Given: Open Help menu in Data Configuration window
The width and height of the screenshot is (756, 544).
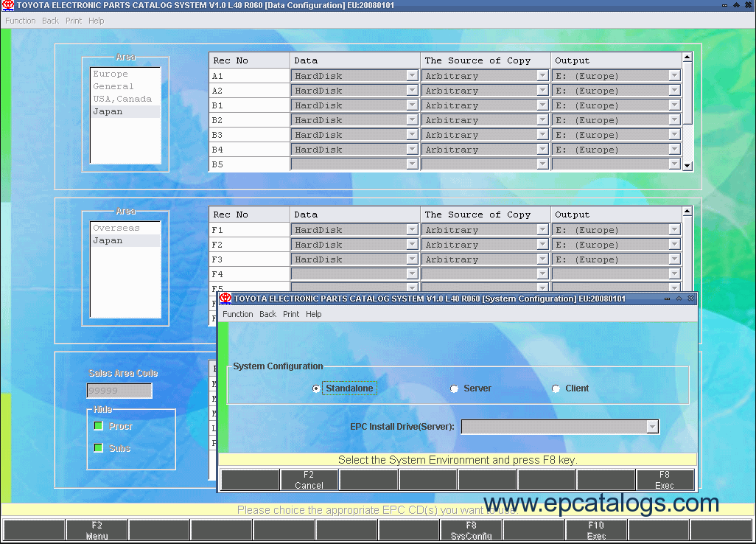Looking at the screenshot, I should click(x=96, y=21).
